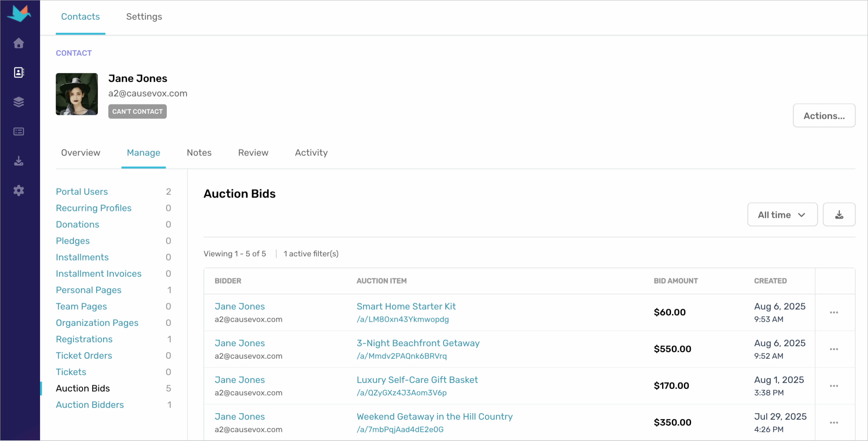Follow the /a/Mmdv2PAQnk6BRVrq link

(402, 356)
